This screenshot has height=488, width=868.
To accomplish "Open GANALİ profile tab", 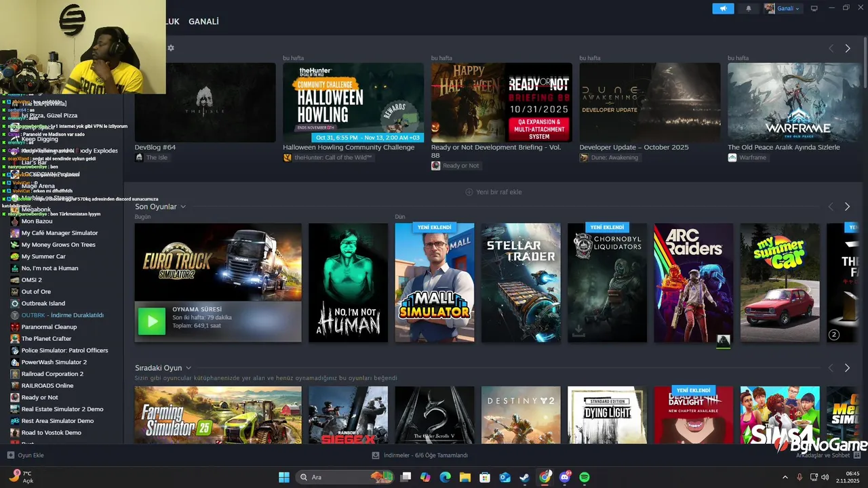I will [x=203, y=22].
